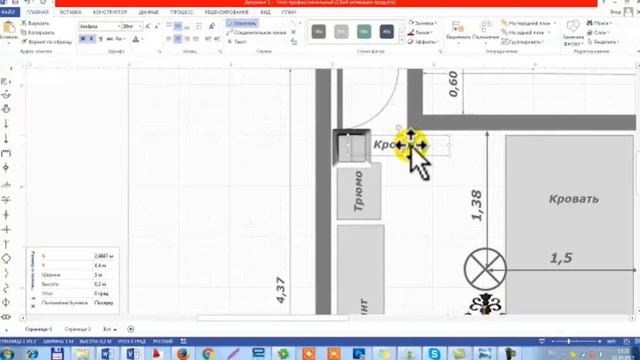Viewport: 640px width, 360px height.
Task: Expand the shape styles gallery
Action: (401, 41)
